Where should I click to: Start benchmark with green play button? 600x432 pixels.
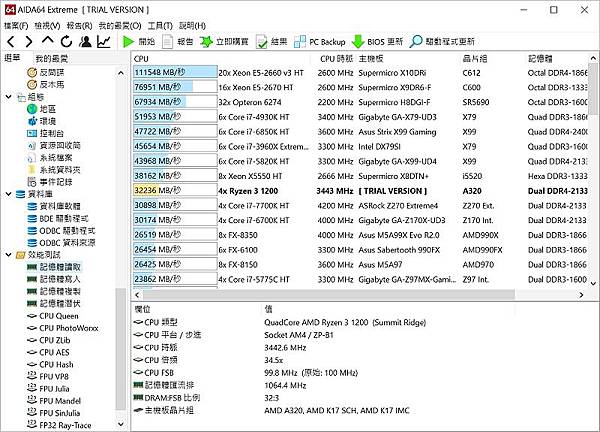point(139,41)
